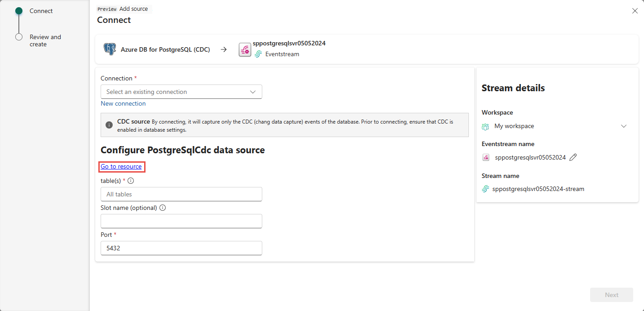Click the Connect step circle indicator
The image size is (644, 311).
(x=19, y=11)
